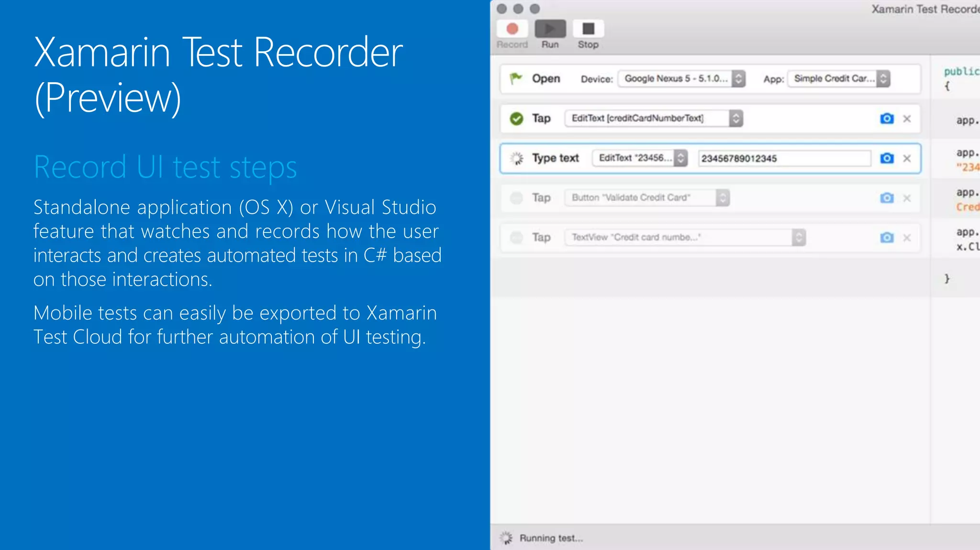980x550 pixels.
Task: Click the text field containing 23456789012345
Action: click(x=784, y=158)
